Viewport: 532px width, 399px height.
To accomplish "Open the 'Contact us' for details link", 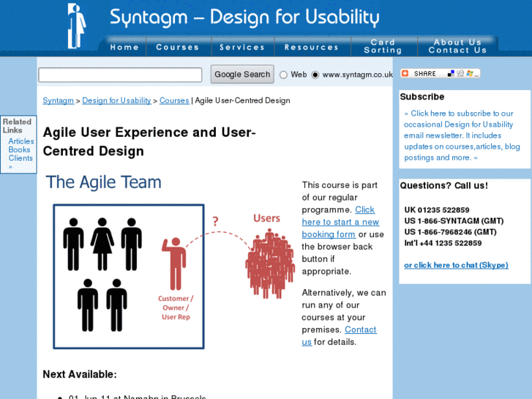I will pyautogui.click(x=340, y=335).
